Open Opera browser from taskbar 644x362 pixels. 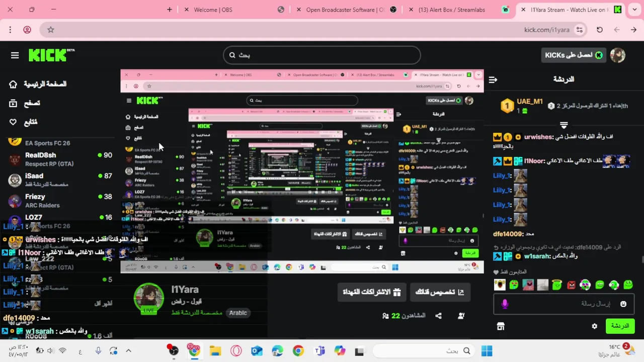[236, 351]
